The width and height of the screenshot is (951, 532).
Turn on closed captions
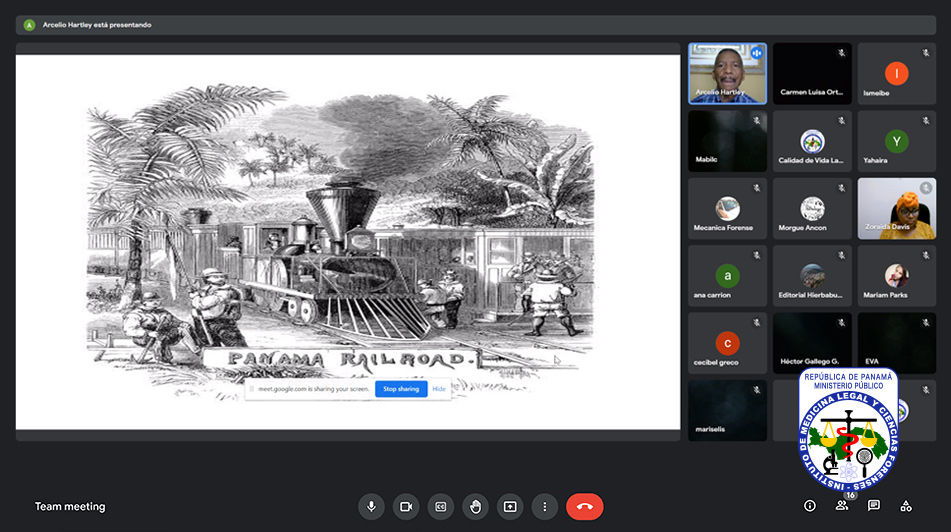pos(441,507)
